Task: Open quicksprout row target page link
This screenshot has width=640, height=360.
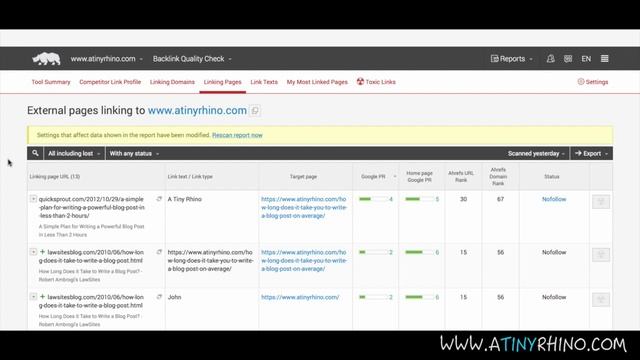Action: pyautogui.click(x=304, y=207)
